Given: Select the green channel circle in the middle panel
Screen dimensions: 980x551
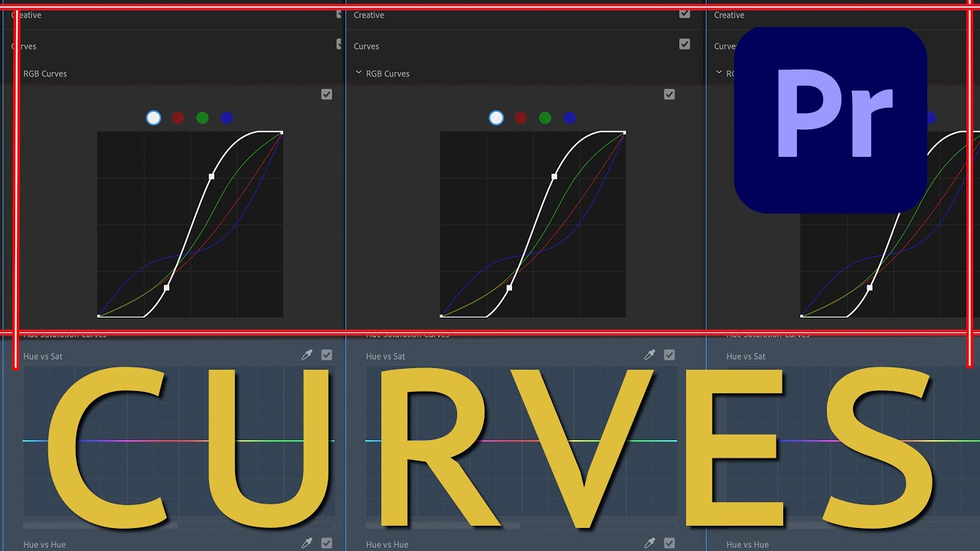Looking at the screenshot, I should (x=545, y=118).
